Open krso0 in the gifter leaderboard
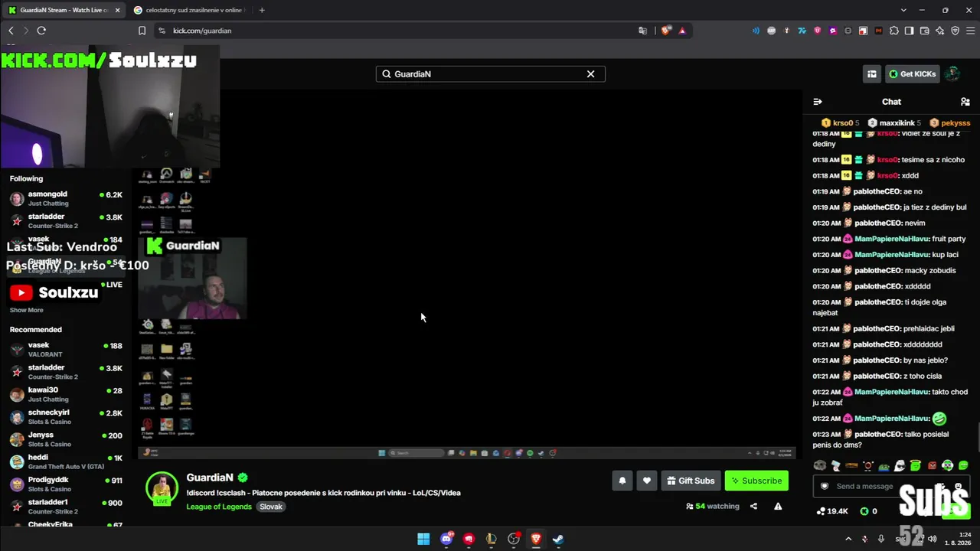Viewport: 980px width, 551px height. 840,122
